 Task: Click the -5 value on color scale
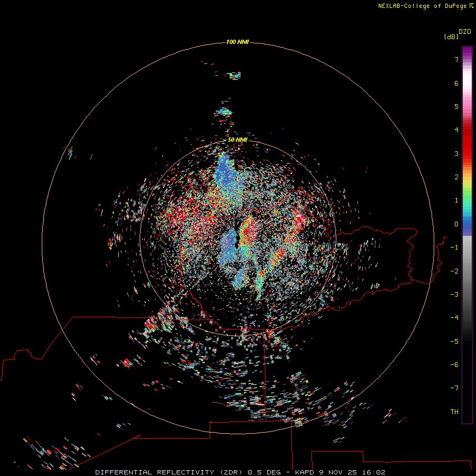(454, 342)
